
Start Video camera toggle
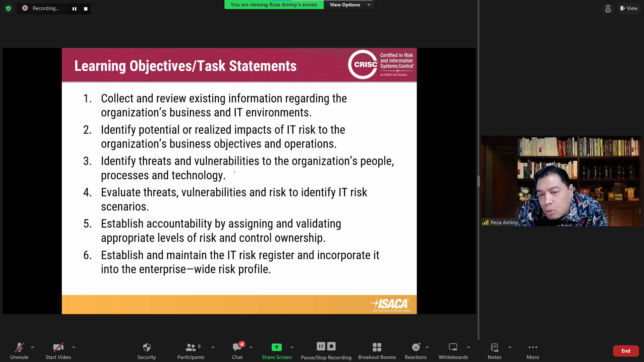[x=58, y=348]
